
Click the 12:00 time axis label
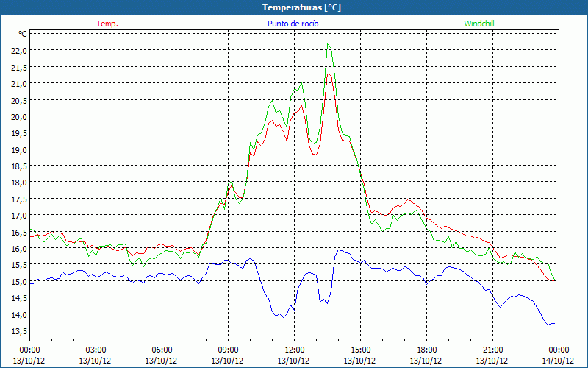point(295,350)
